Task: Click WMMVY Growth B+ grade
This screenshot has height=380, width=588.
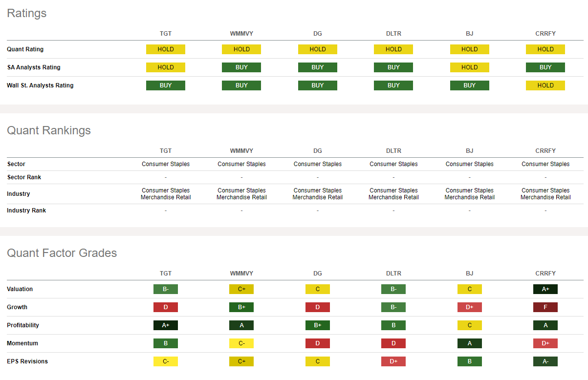Action: pos(241,307)
